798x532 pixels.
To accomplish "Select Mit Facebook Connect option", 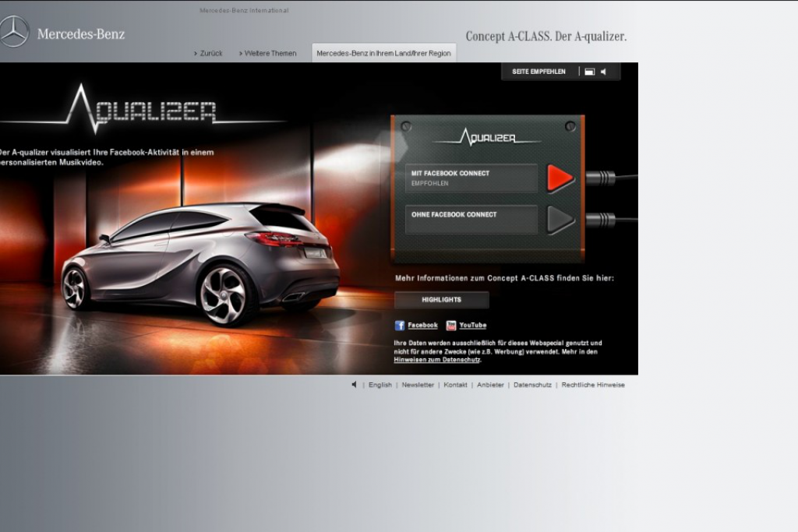I will 471,178.
